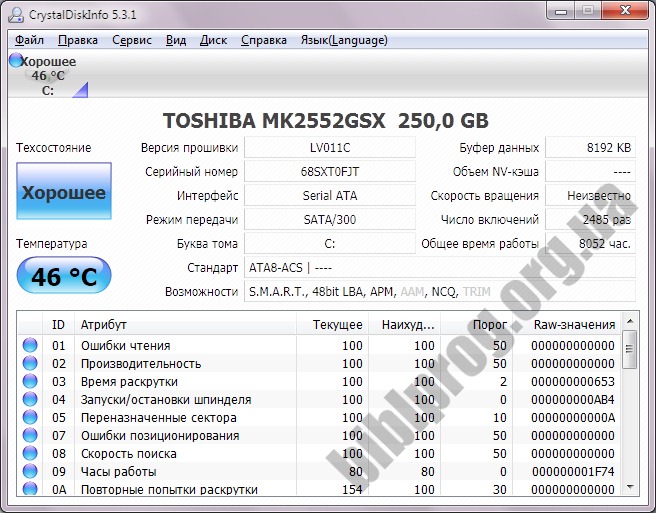Image resolution: width=656 pixels, height=513 pixels.
Task: Select the blue status orb for drive C:
Action: [x=15, y=60]
